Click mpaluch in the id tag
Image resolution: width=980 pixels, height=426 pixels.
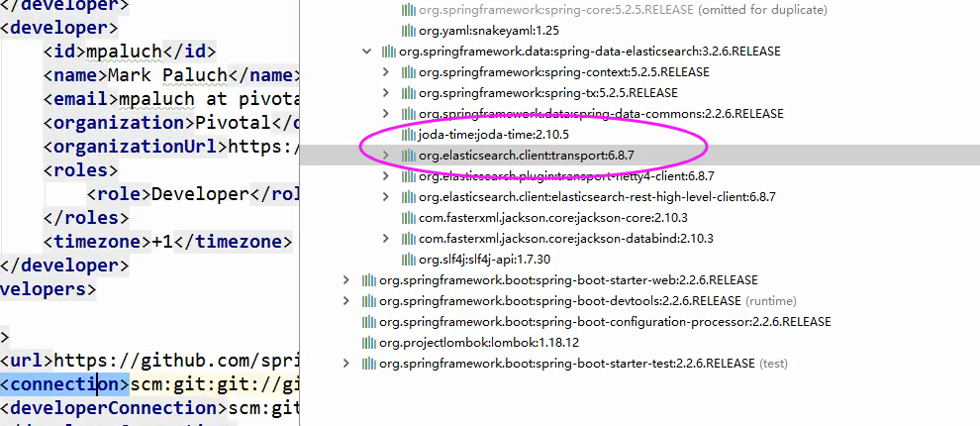click(124, 52)
